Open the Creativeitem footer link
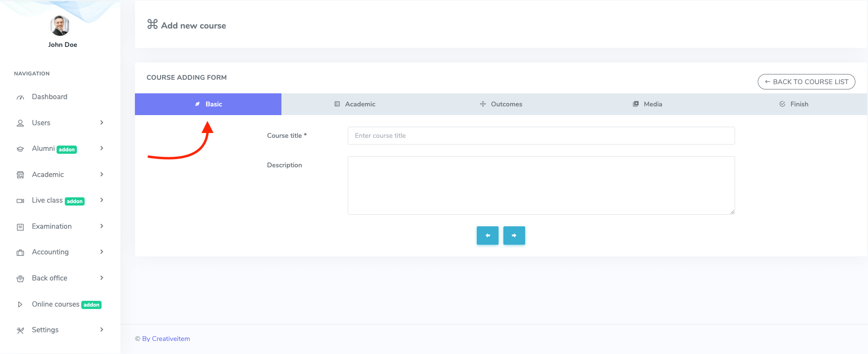Screen dimensions: 868x354 [x=166, y=339]
